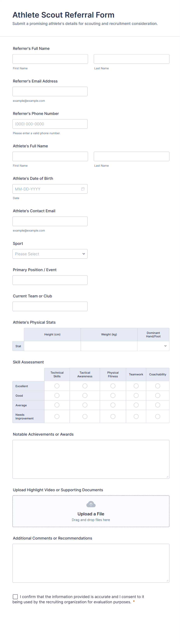Focus the Height (cm) stat cell
Screen dimensions: 180x644
point(52,346)
